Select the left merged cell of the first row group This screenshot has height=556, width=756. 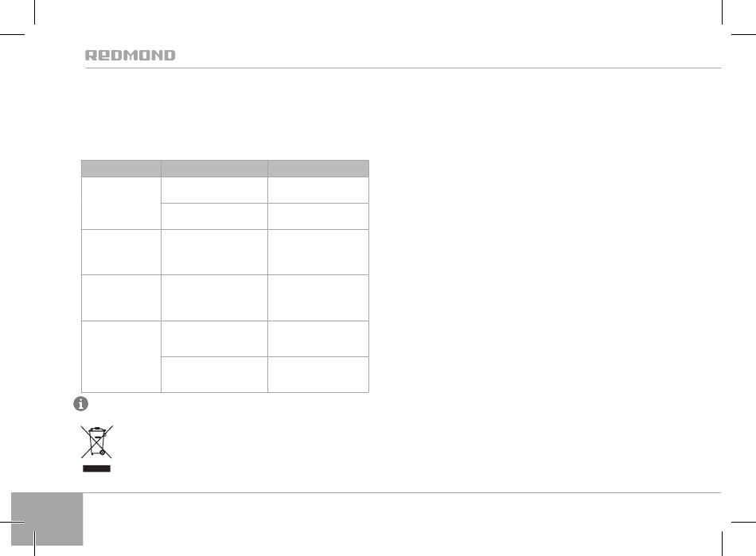click(x=121, y=204)
